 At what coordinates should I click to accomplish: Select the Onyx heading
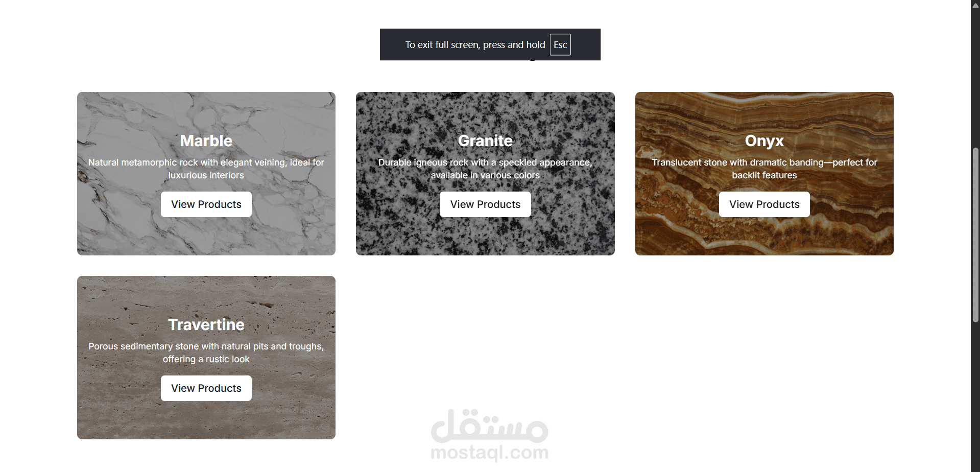(764, 140)
